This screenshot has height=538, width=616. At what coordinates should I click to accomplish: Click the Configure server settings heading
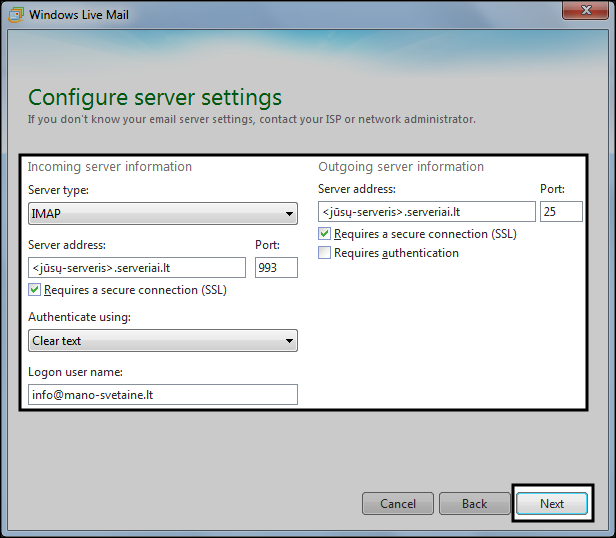155,97
